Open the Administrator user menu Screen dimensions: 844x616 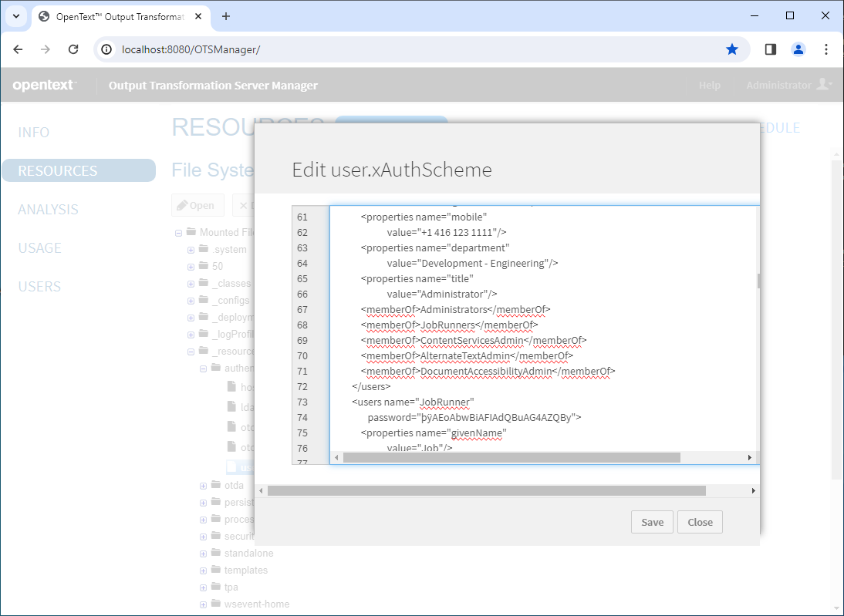[788, 85]
